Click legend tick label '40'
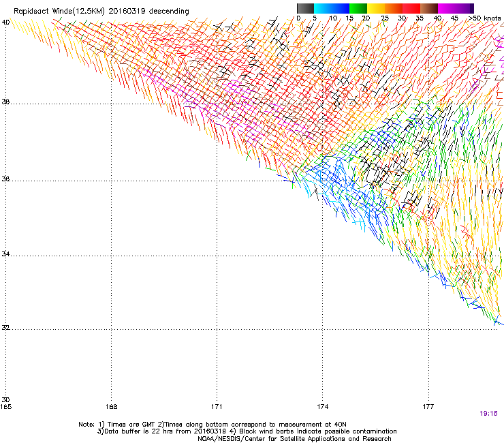The image size is (504, 443). pos(437,18)
